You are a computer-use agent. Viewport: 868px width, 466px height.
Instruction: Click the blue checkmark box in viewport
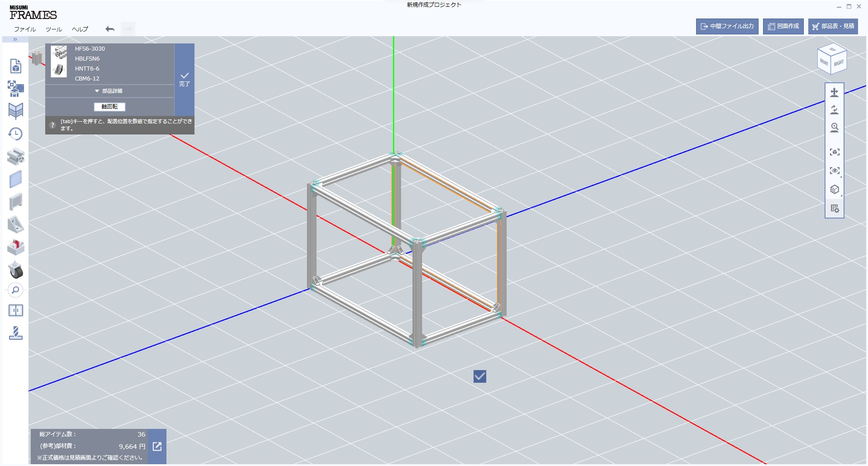click(479, 376)
